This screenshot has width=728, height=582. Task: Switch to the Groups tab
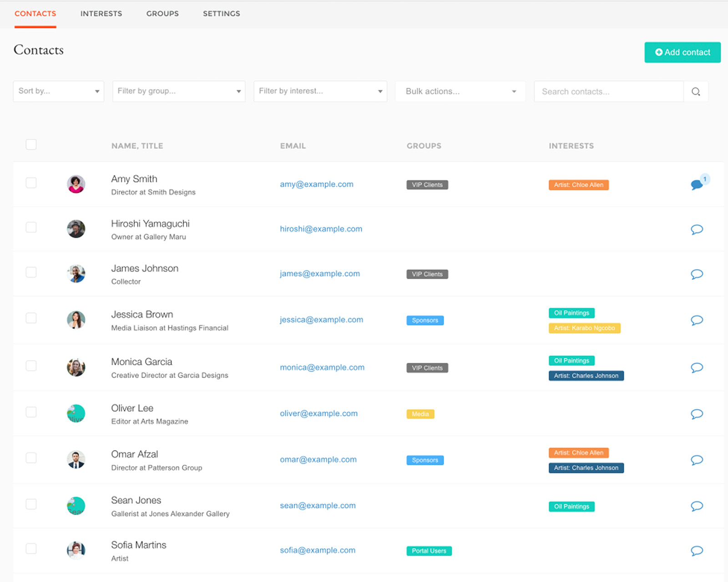162,14
